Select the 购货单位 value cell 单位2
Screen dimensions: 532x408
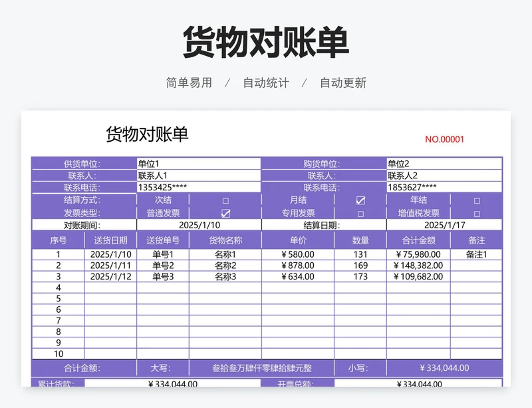coord(444,164)
